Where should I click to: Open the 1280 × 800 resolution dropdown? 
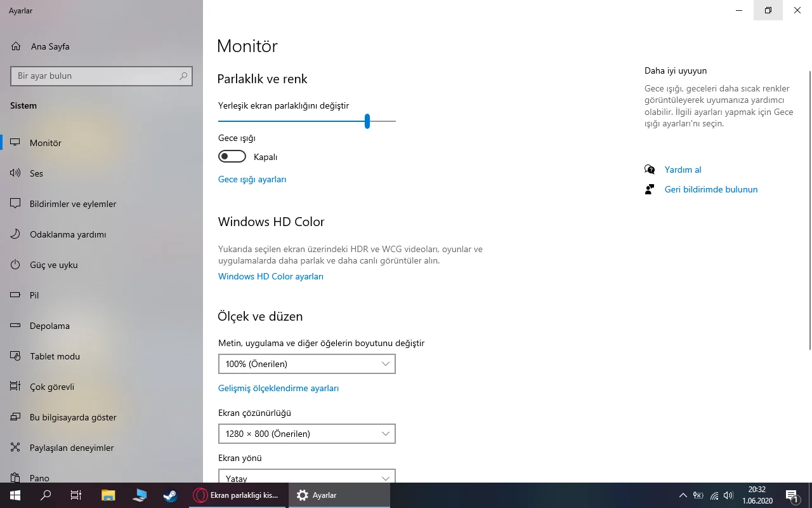coord(307,434)
